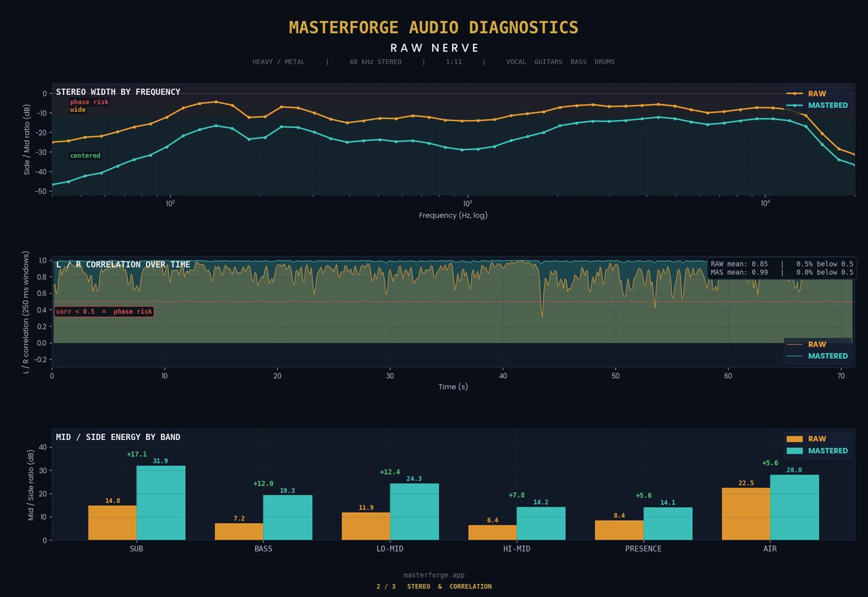Click the red 'phase risk' zone label

coord(89,102)
